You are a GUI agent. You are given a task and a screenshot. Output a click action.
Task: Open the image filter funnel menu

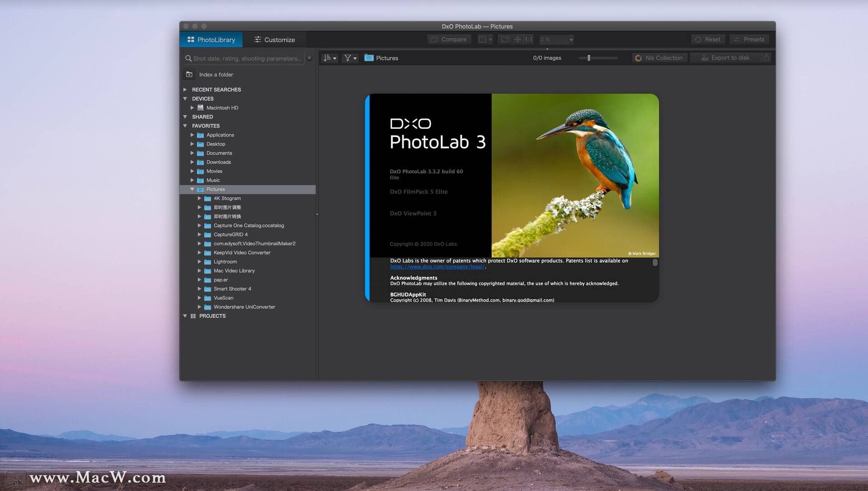[350, 58]
